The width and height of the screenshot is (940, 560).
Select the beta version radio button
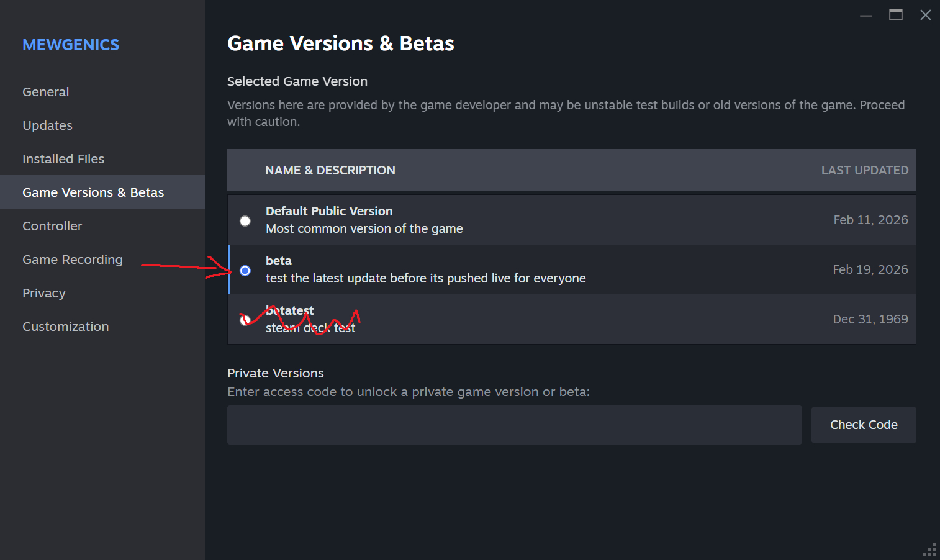pos(245,271)
